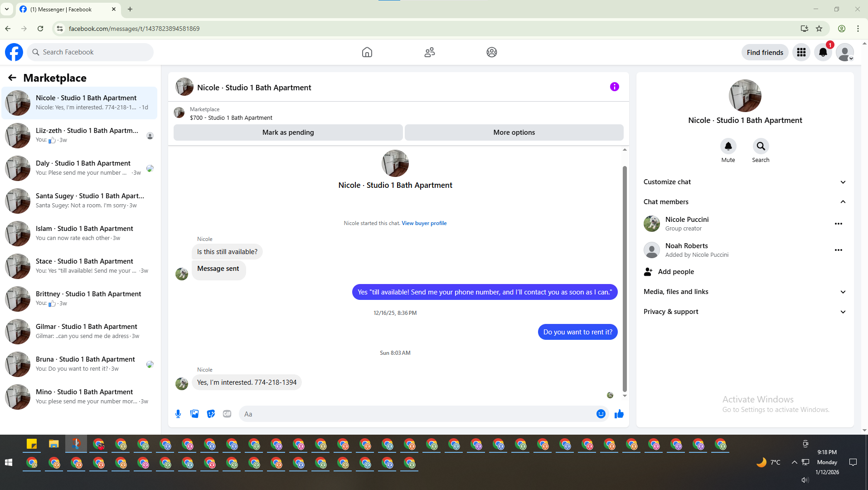Open the Mino conversation
This screenshot has height=490, width=868.
point(80,397)
